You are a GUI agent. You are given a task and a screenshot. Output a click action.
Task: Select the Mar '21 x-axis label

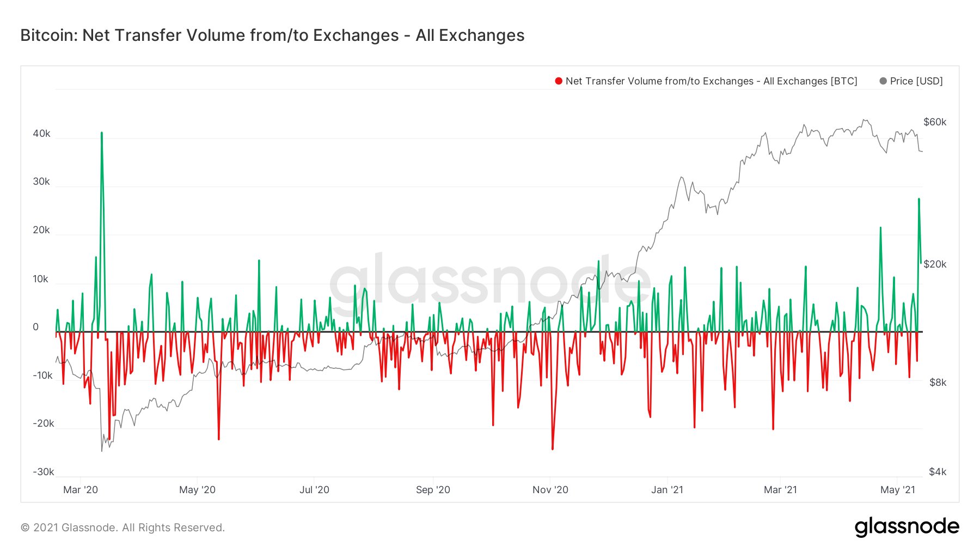[x=780, y=489]
